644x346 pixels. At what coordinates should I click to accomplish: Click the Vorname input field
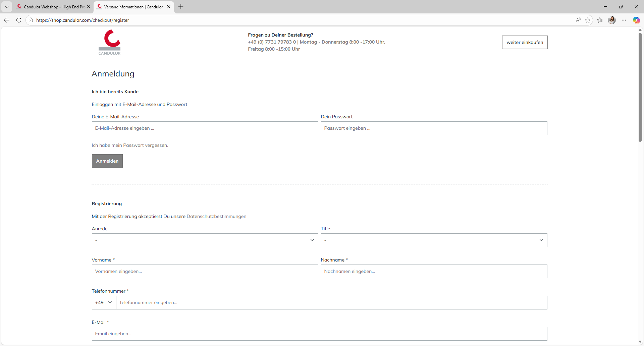pos(205,271)
